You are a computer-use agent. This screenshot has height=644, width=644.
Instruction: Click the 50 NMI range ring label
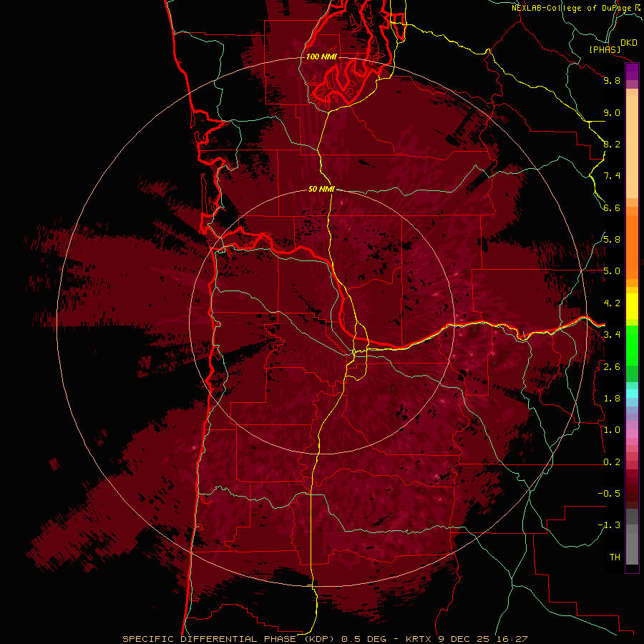[321, 189]
